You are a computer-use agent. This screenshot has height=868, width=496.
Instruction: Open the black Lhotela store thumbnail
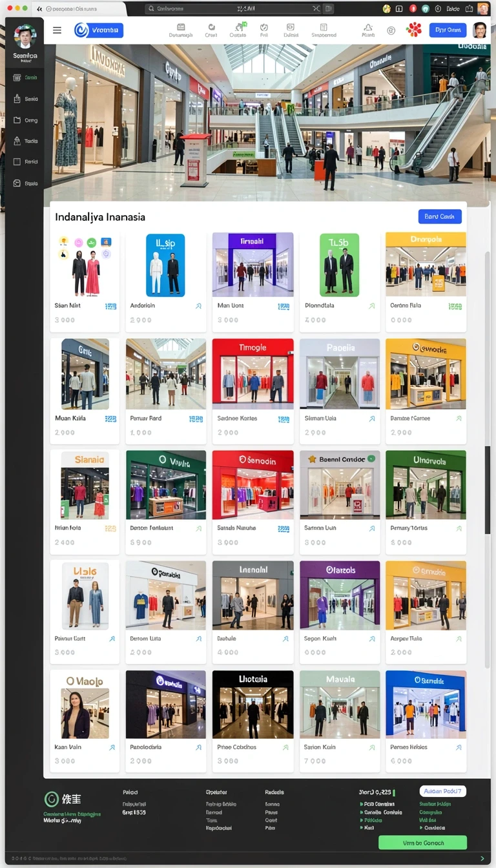[253, 704]
